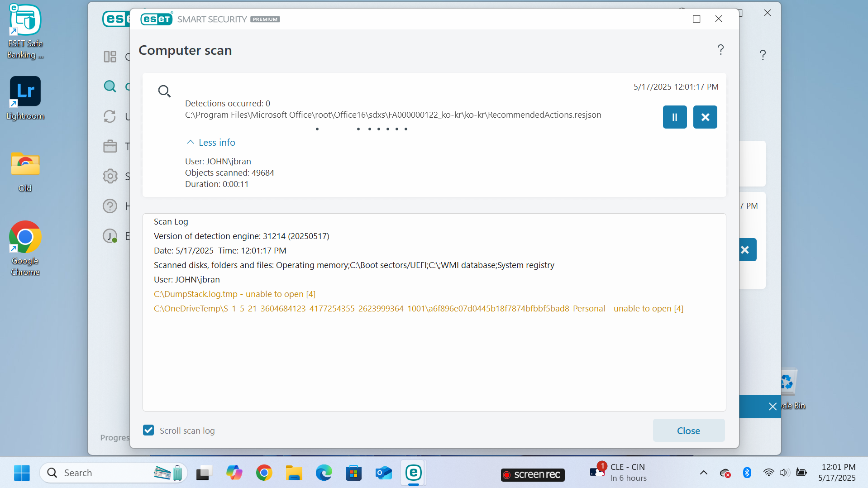This screenshot has width=868, height=488.
Task: Open the Tools briefcase sidebar icon
Action: pyautogui.click(x=110, y=146)
